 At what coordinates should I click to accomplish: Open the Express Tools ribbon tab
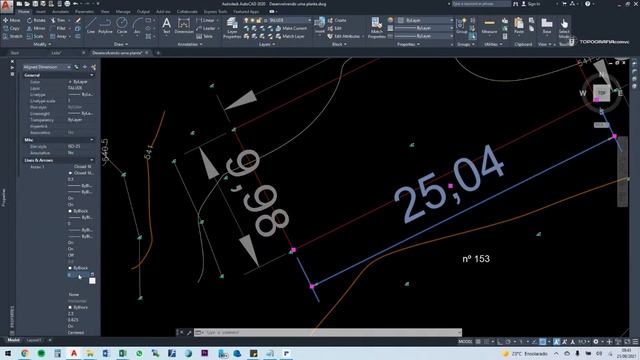click(216, 12)
